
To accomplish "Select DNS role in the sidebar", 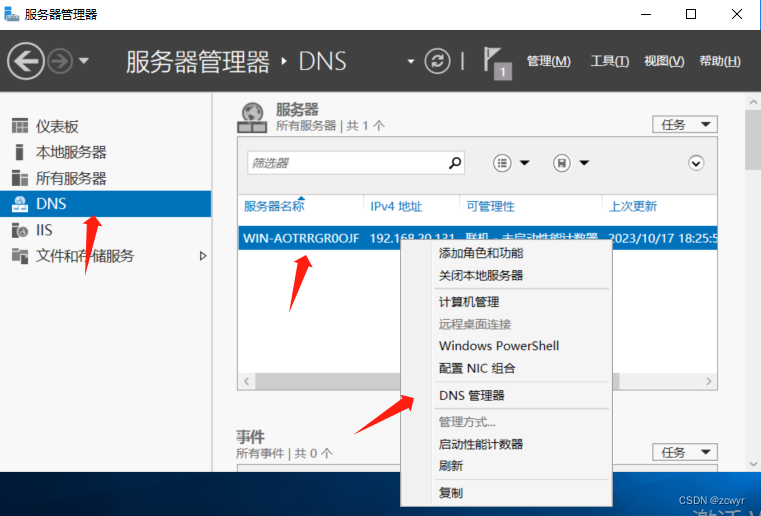I will 105,204.
